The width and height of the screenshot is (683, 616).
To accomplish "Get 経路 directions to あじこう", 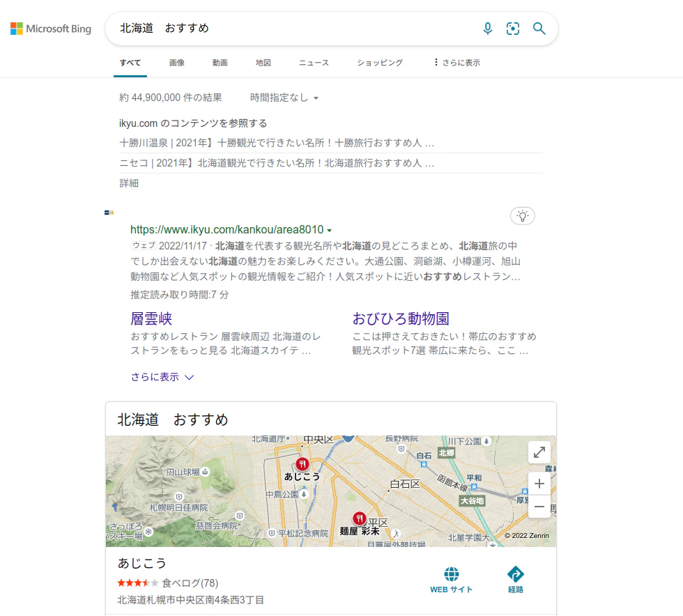I will tap(515, 580).
